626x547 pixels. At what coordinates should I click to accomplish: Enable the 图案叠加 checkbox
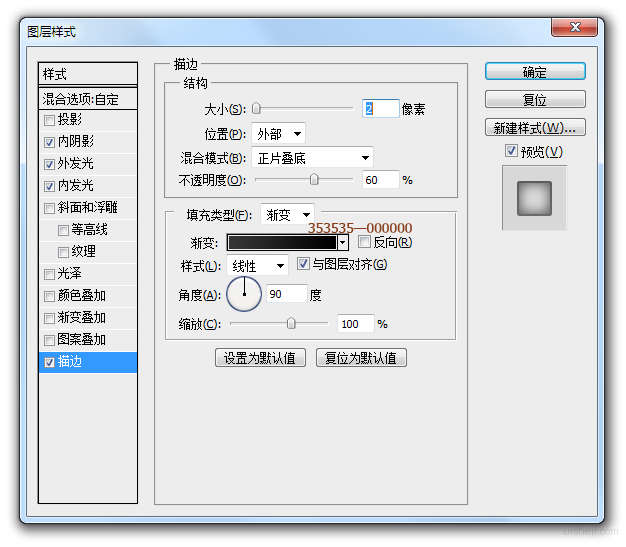coord(49,340)
